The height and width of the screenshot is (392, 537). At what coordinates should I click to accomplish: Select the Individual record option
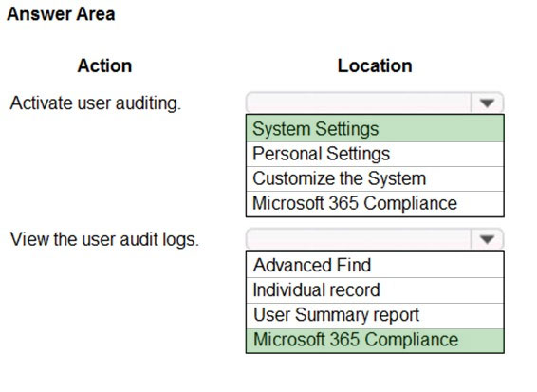pyautogui.click(x=375, y=290)
